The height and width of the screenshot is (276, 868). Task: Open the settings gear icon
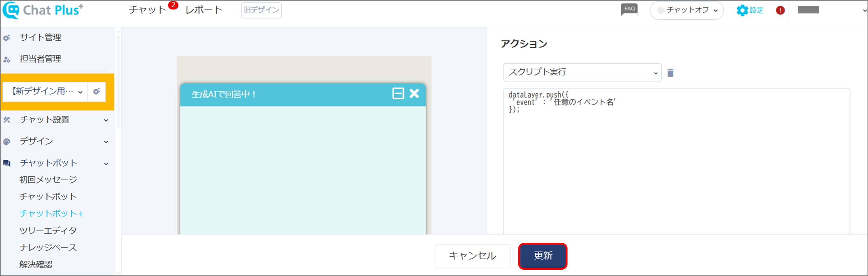742,10
